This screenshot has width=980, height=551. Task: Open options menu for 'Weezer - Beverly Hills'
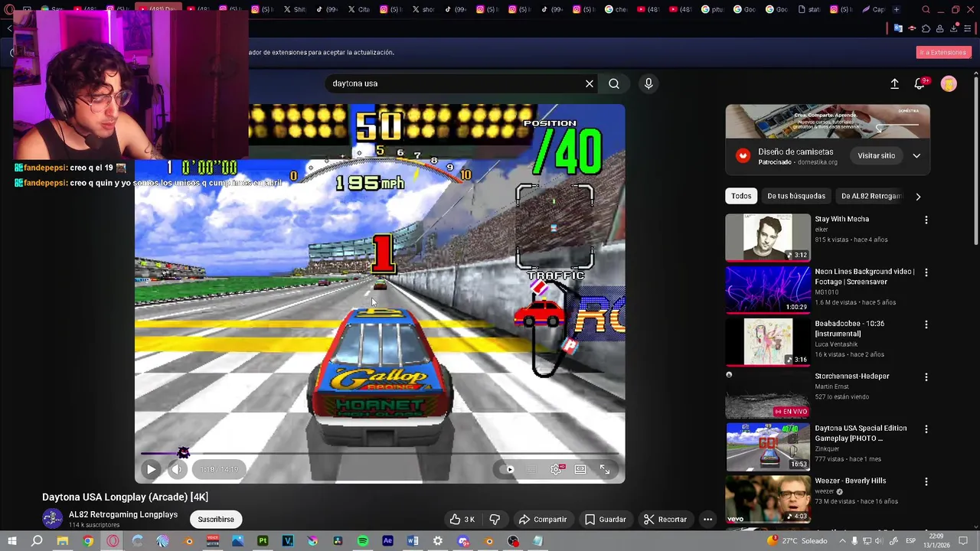pyautogui.click(x=926, y=482)
